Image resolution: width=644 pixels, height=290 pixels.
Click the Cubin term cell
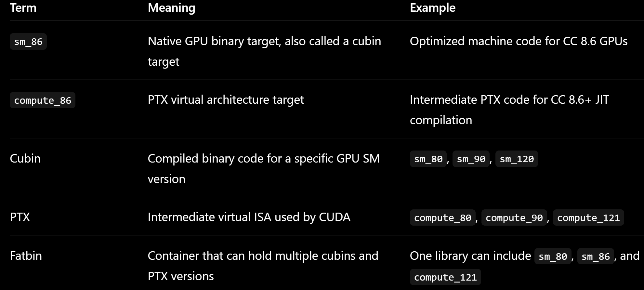click(x=25, y=158)
